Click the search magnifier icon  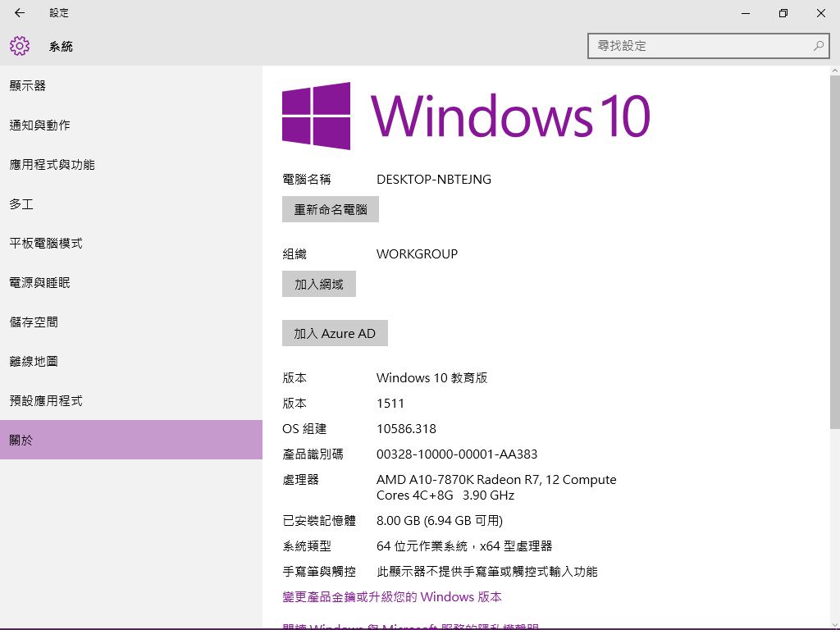pos(818,46)
